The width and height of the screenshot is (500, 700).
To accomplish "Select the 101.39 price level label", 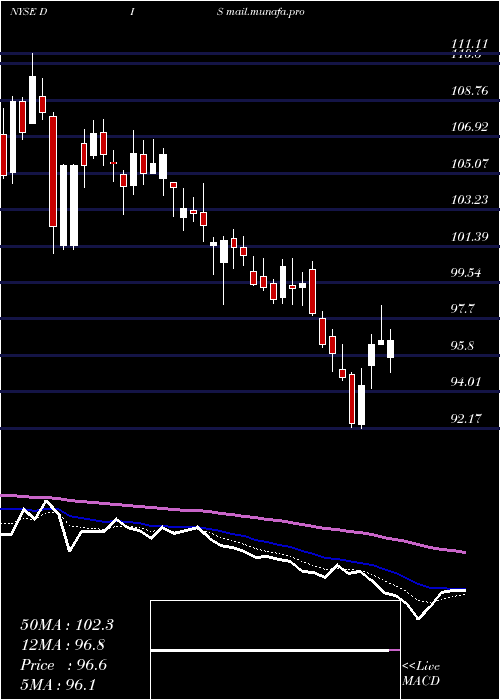I will point(469,236).
